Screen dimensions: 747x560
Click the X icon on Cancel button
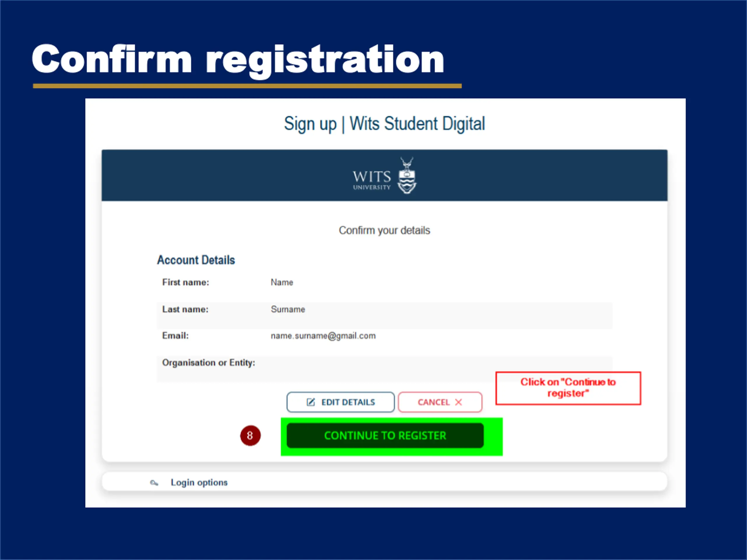[x=458, y=402]
